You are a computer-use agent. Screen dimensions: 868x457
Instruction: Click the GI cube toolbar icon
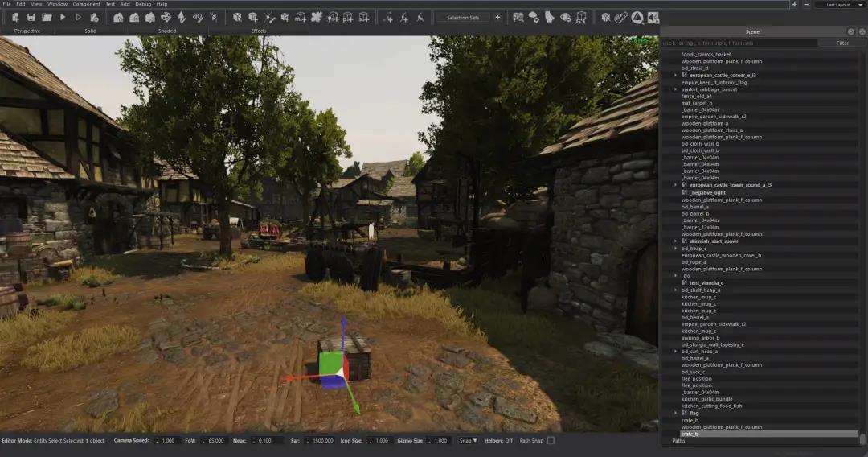click(x=581, y=18)
